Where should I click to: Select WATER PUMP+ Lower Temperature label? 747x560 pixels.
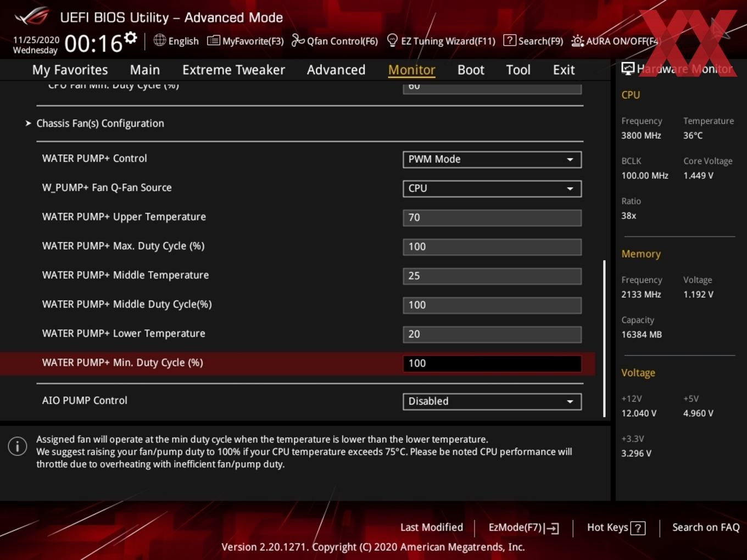[124, 333]
